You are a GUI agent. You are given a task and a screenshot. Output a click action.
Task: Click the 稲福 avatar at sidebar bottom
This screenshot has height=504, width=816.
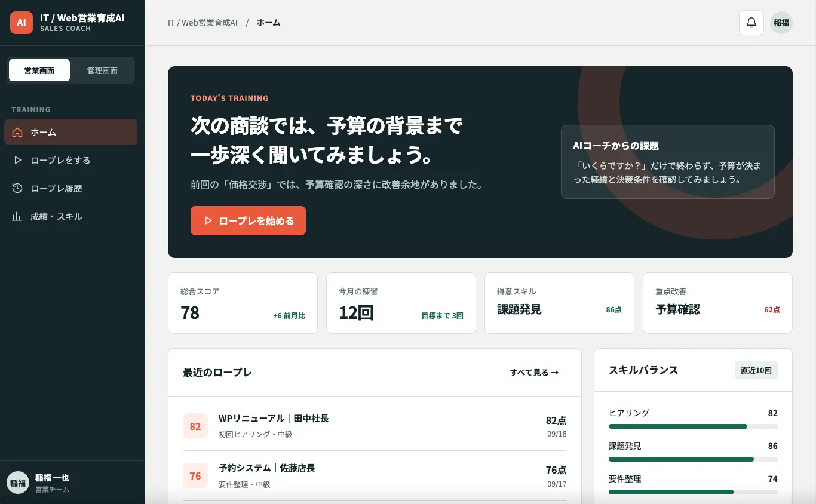click(18, 483)
